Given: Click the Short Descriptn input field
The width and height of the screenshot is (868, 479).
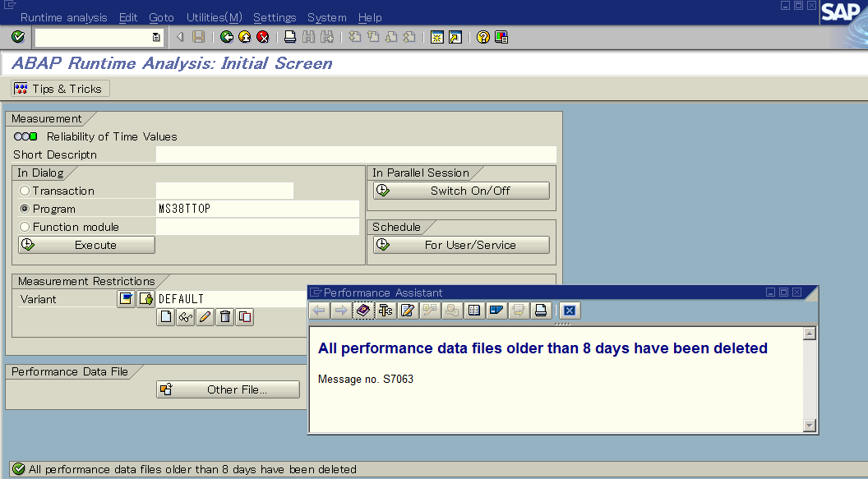Looking at the screenshot, I should click(356, 154).
